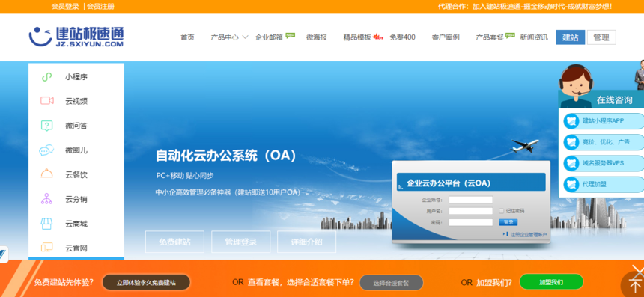Expand the 产品中心 dropdown arrow

pyautogui.click(x=245, y=37)
